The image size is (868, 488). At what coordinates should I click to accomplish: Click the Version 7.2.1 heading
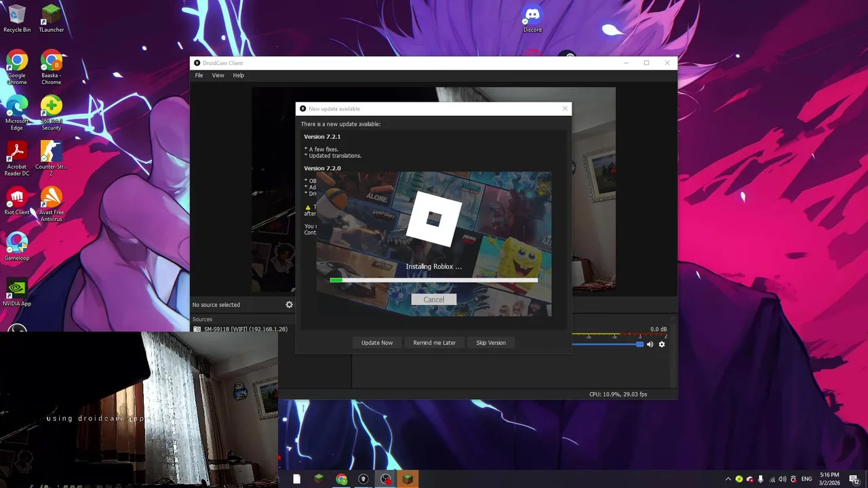[322, 137]
